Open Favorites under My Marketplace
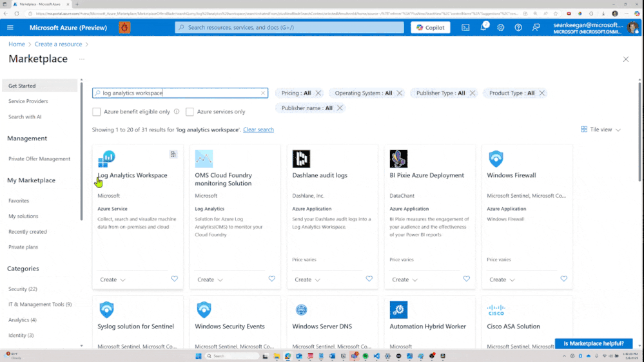Image resolution: width=644 pixels, height=362 pixels. pyautogui.click(x=19, y=201)
